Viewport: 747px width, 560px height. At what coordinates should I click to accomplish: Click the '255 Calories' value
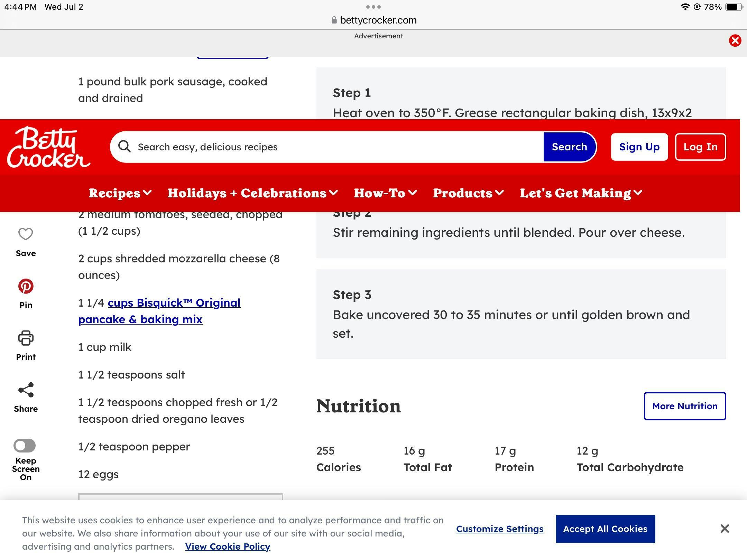click(x=339, y=459)
